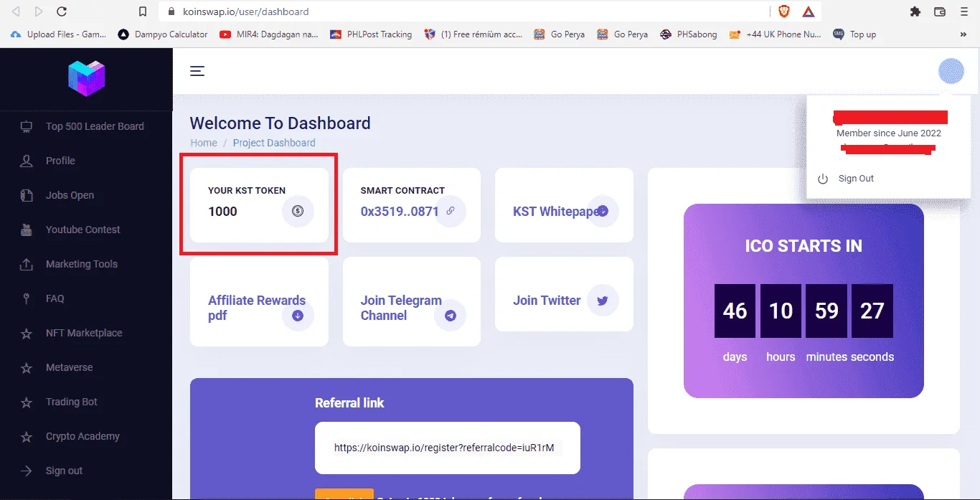Click the FAQ pin icon in sidebar

click(27, 299)
